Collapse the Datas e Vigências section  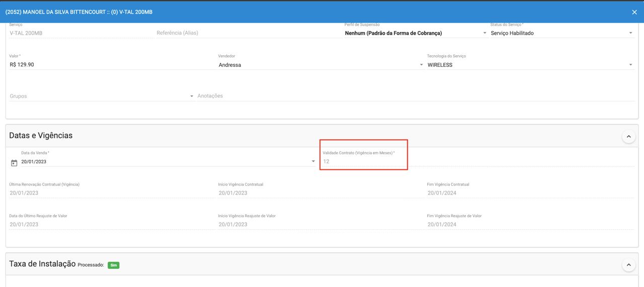click(x=628, y=136)
